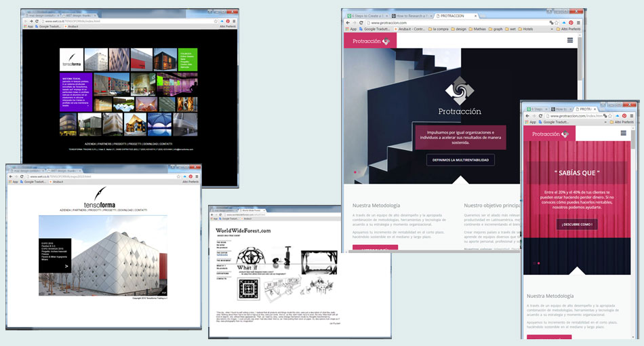Open hamburger menu on large Protracción page
Viewport: 644px width, 346px height.
(x=569, y=40)
